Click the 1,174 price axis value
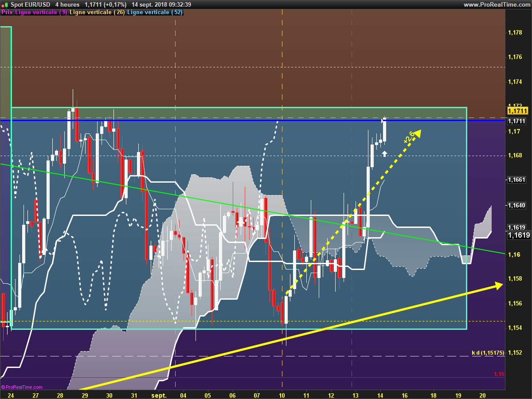This screenshot has height=399, width=532. tap(515, 82)
